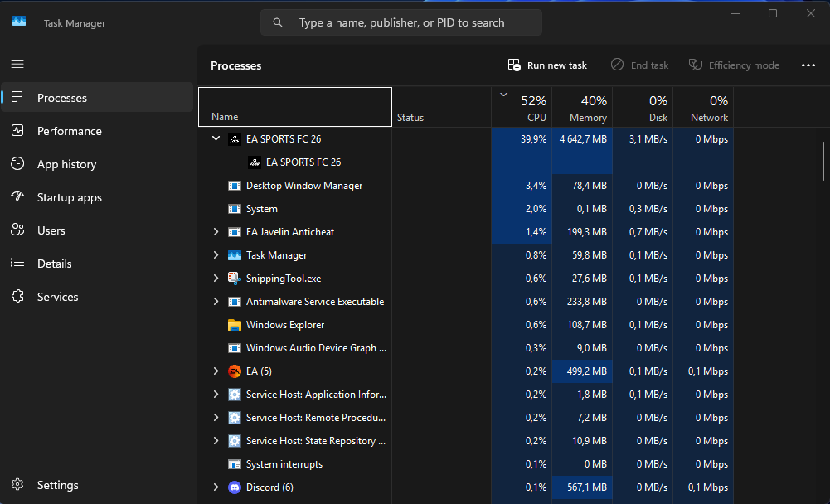Viewport: 830px width, 504px height.
Task: Click the parent EA SPORTS FC 26 icon
Action: (x=235, y=139)
